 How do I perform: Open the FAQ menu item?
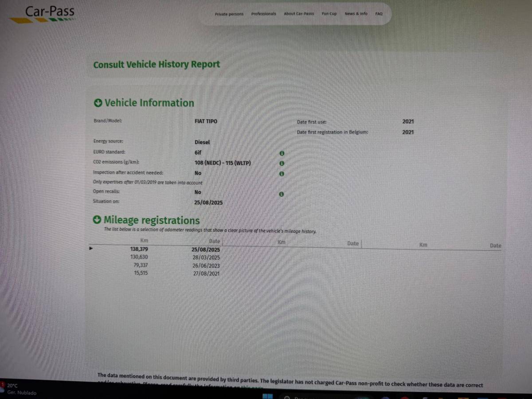click(x=379, y=14)
